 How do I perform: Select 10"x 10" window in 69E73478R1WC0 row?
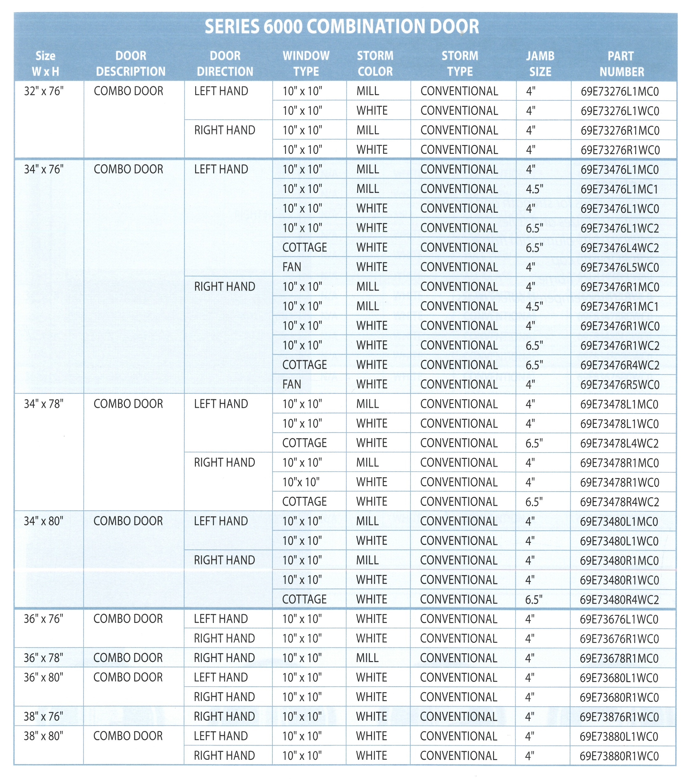[301, 482]
